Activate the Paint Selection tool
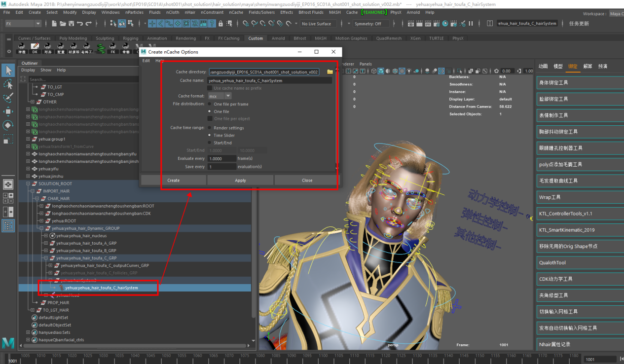 pyautogui.click(x=8, y=98)
